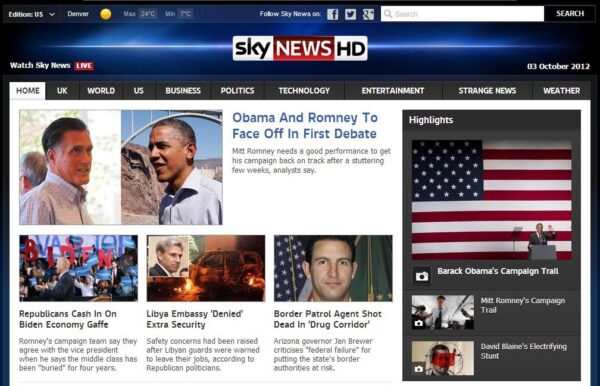Open Mitt Romney's Campaign Trail link
This screenshot has width=600, height=386.
coord(523,305)
